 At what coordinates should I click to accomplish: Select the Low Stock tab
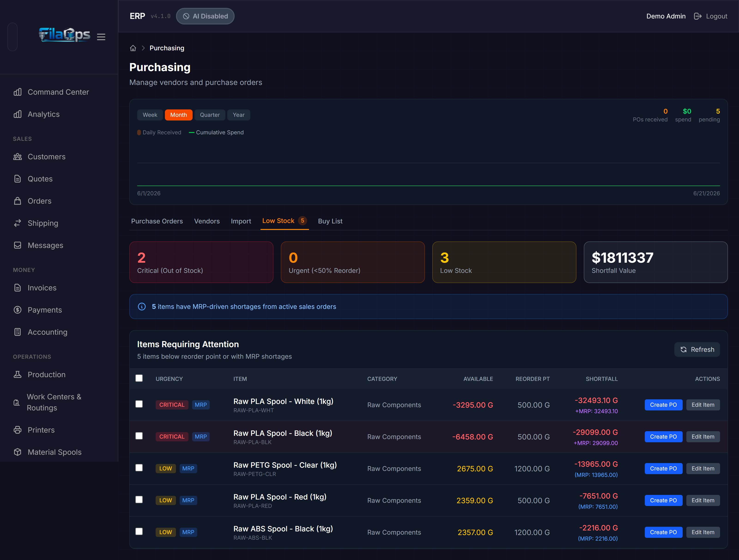(x=285, y=221)
